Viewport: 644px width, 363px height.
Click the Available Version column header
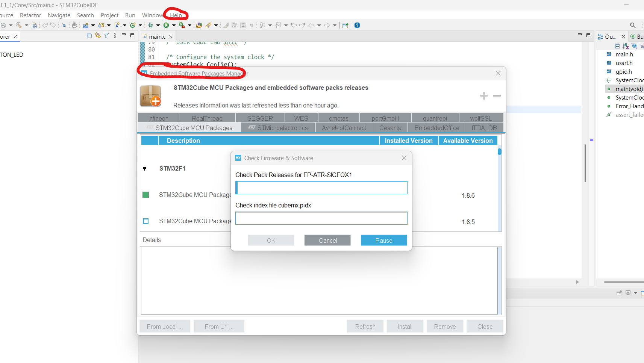(x=468, y=141)
